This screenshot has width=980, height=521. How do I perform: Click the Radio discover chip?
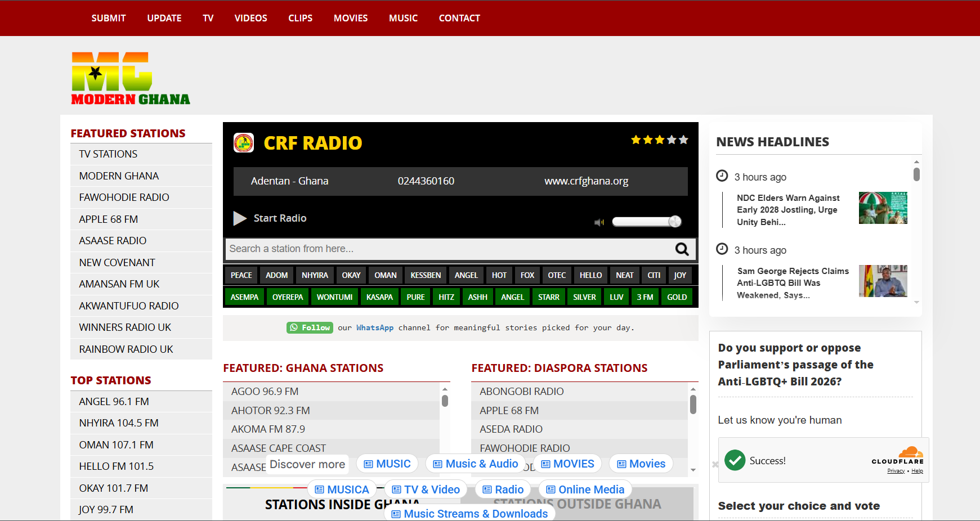pyautogui.click(x=503, y=489)
